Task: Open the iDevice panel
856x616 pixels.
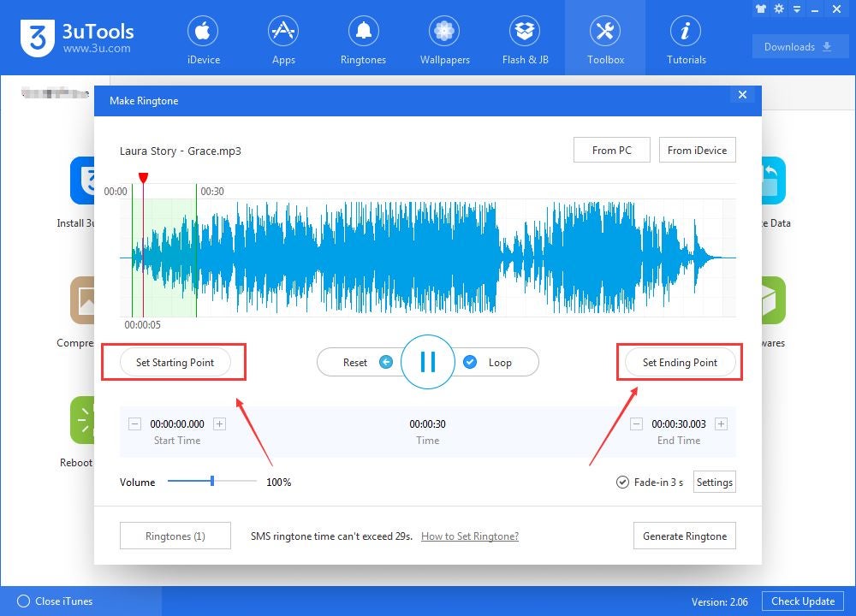Action: click(x=203, y=38)
